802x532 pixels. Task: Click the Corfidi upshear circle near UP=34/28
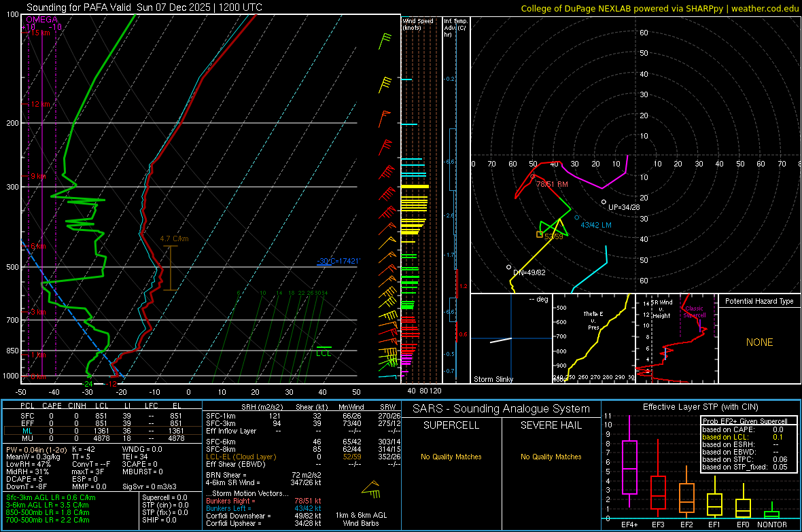click(x=604, y=202)
